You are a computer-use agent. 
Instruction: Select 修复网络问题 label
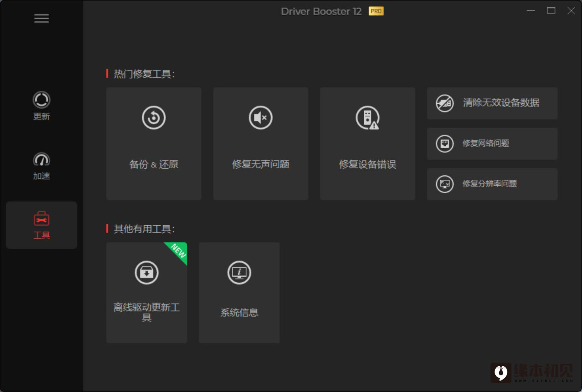click(x=486, y=143)
